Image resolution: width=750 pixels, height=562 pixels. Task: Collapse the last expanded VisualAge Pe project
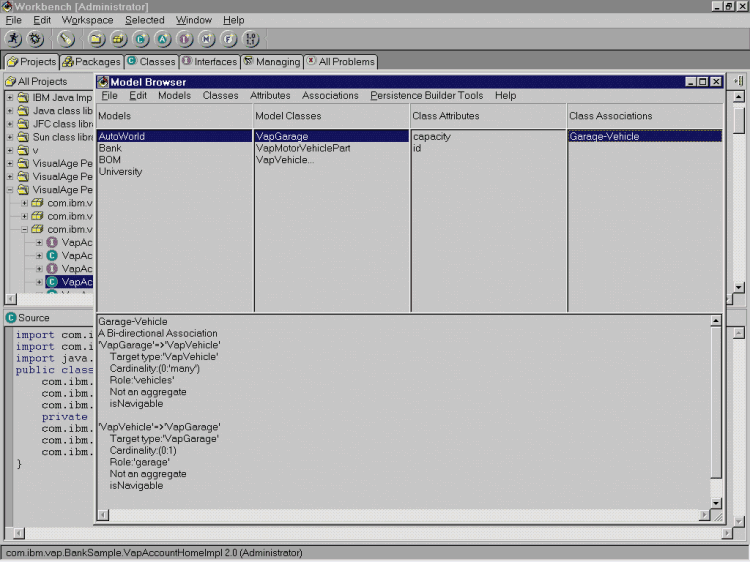(10, 189)
